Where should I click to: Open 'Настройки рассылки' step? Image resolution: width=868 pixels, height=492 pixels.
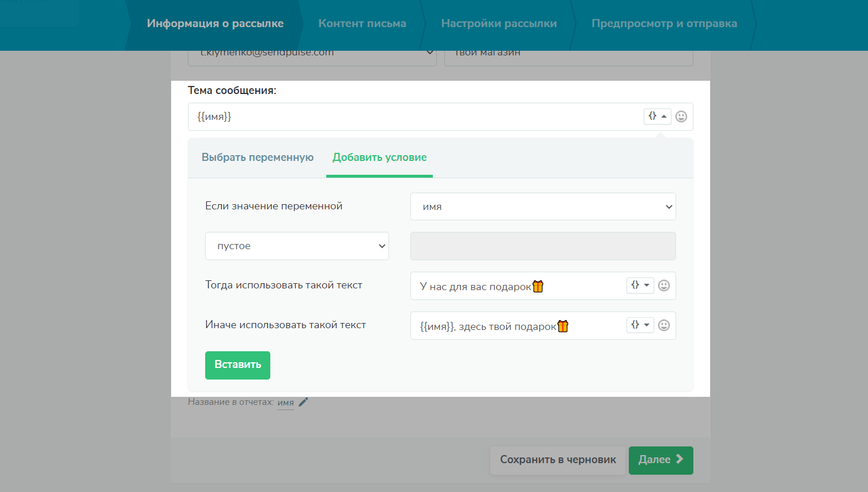pyautogui.click(x=499, y=24)
